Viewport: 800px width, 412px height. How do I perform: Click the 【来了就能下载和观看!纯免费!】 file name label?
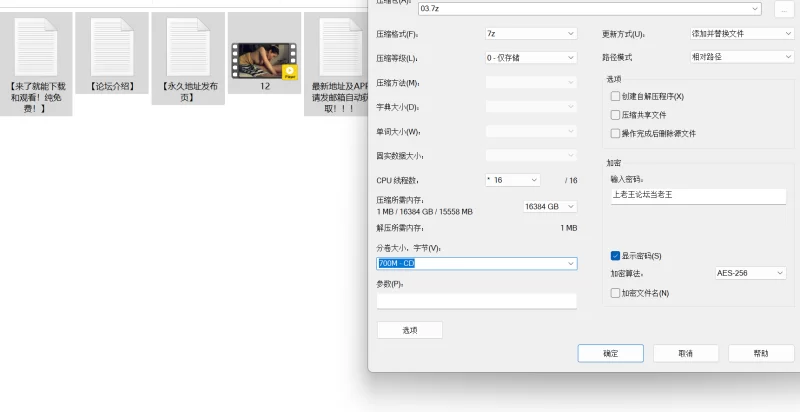(x=36, y=97)
